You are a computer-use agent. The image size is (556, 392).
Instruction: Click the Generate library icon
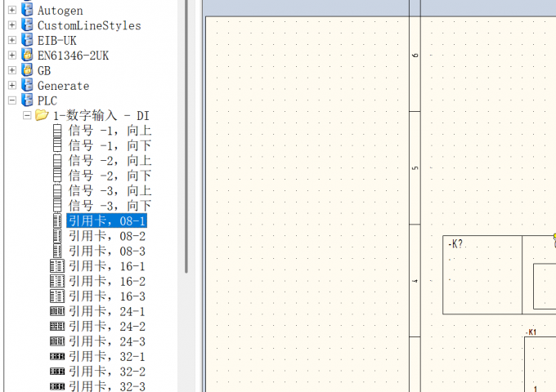click(27, 85)
